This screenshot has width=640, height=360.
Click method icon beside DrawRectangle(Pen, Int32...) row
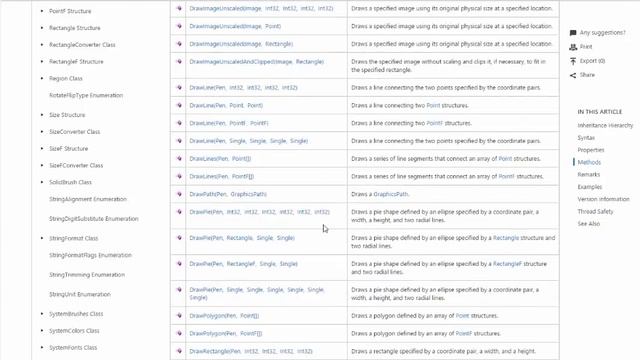pyautogui.click(x=179, y=351)
